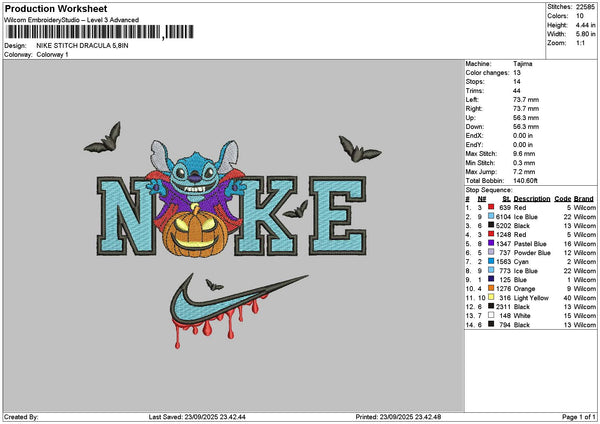Image resolution: width=600 pixels, height=424 pixels.
Task: Click the Colorway 1 value
Action: [x=52, y=55]
